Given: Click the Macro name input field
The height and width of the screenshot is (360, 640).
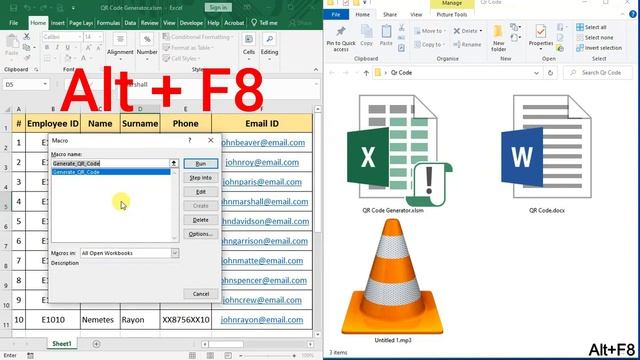Looking at the screenshot, I should (110, 163).
